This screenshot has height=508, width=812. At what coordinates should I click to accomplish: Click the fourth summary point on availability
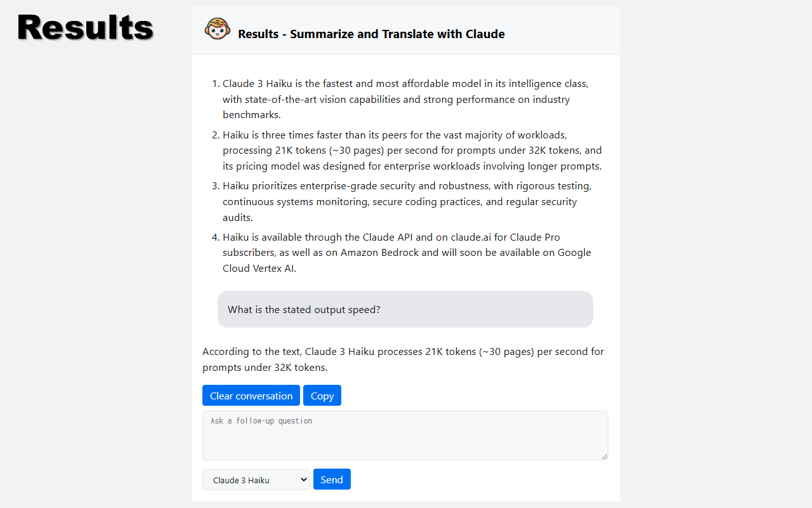point(406,253)
